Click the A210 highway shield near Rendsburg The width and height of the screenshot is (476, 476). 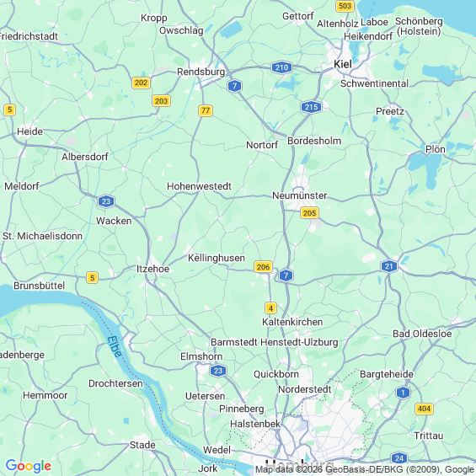(281, 67)
